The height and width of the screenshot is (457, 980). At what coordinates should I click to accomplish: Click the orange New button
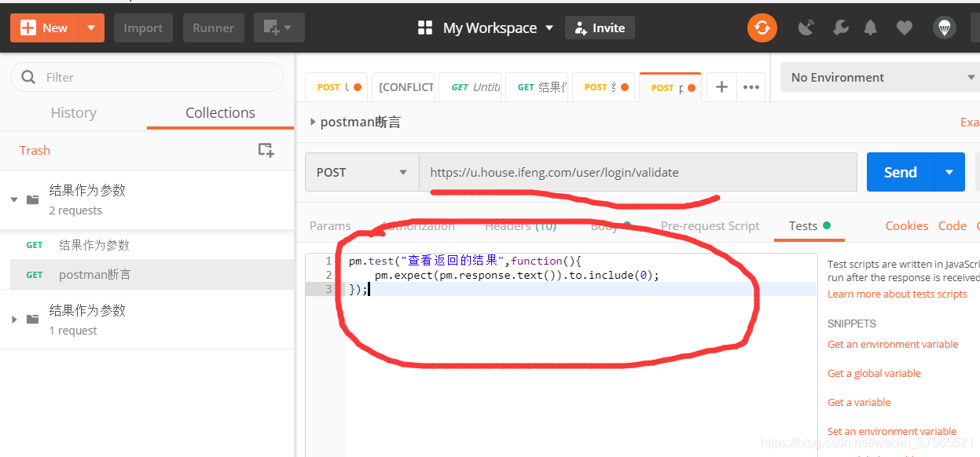click(44, 28)
